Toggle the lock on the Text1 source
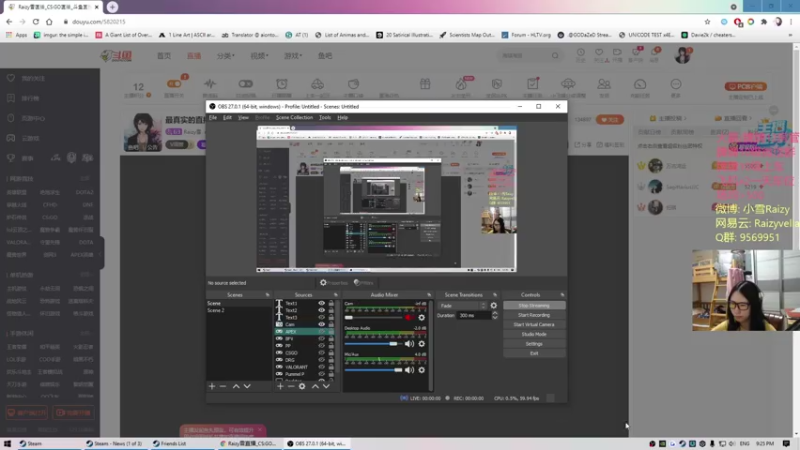 pyautogui.click(x=331, y=303)
